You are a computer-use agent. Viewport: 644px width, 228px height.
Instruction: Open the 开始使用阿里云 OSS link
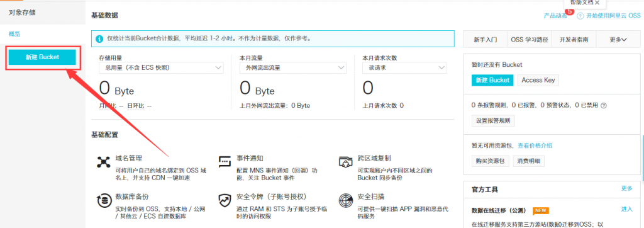pyautogui.click(x=613, y=16)
